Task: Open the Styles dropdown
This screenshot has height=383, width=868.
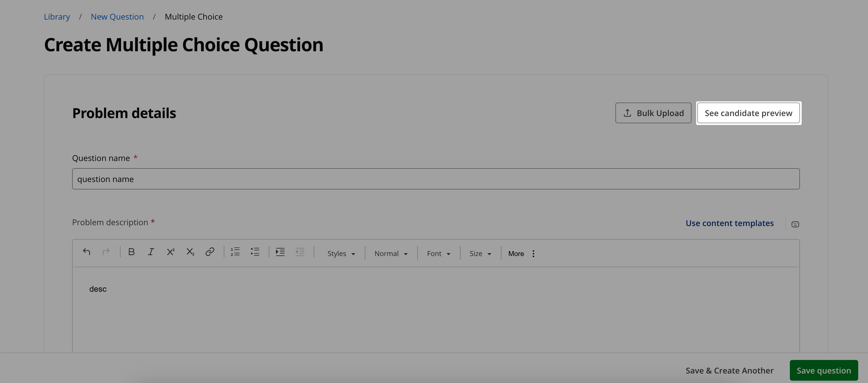Action: 341,254
